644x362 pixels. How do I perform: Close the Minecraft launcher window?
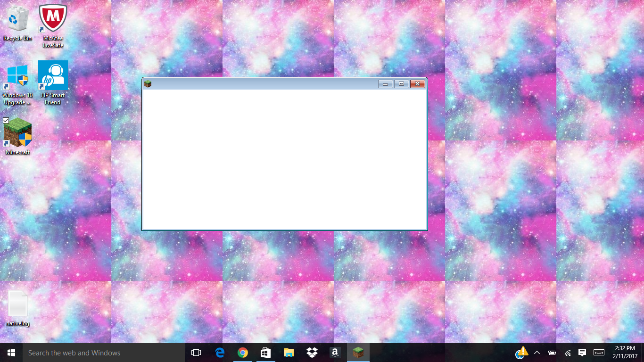[418, 84]
